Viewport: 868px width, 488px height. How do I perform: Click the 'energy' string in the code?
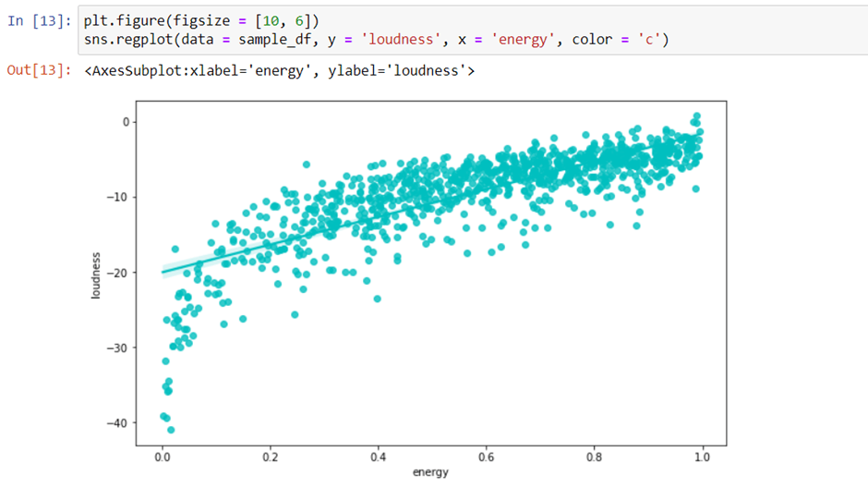click(x=524, y=40)
